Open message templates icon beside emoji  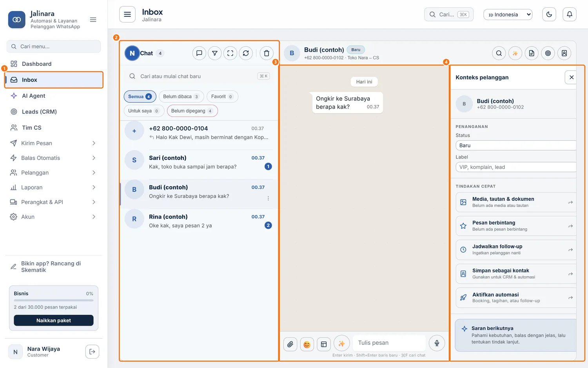coord(324,344)
